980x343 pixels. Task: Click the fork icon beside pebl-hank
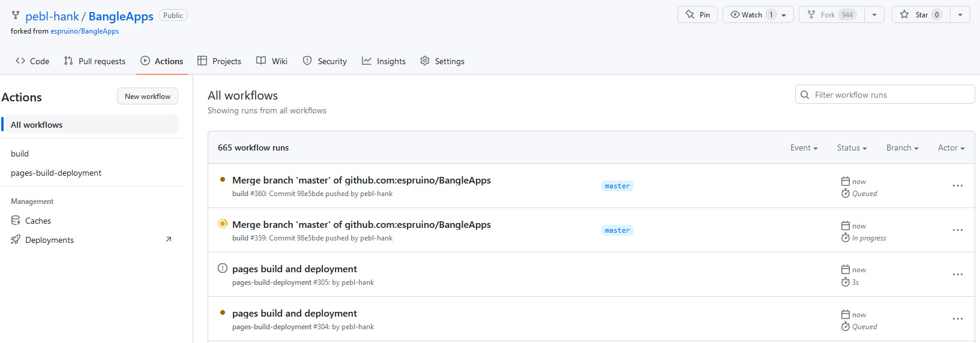(x=16, y=16)
